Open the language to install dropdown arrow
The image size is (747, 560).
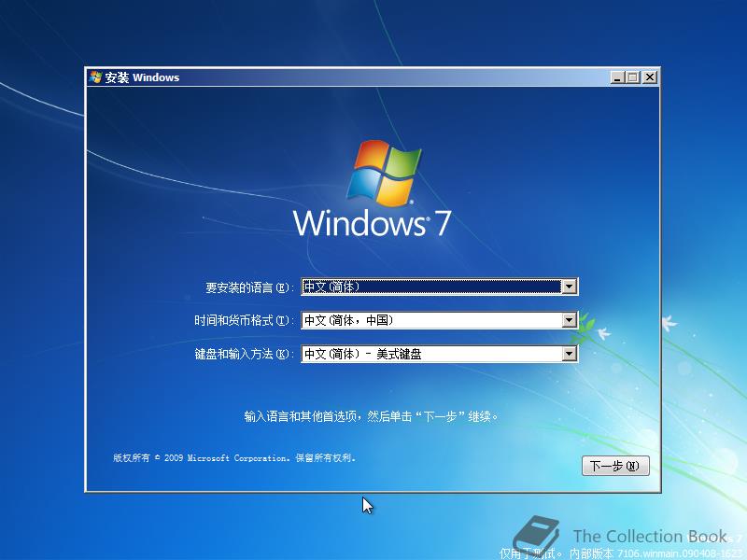[569, 287]
